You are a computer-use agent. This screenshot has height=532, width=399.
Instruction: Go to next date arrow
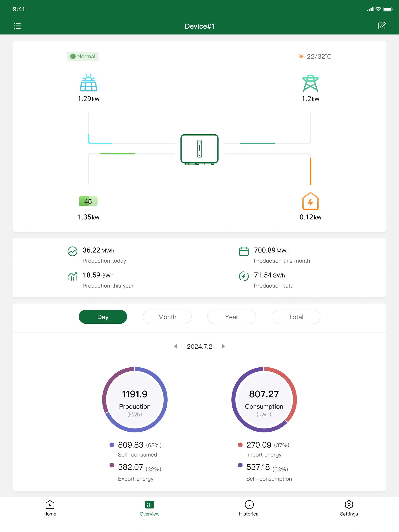tap(223, 346)
